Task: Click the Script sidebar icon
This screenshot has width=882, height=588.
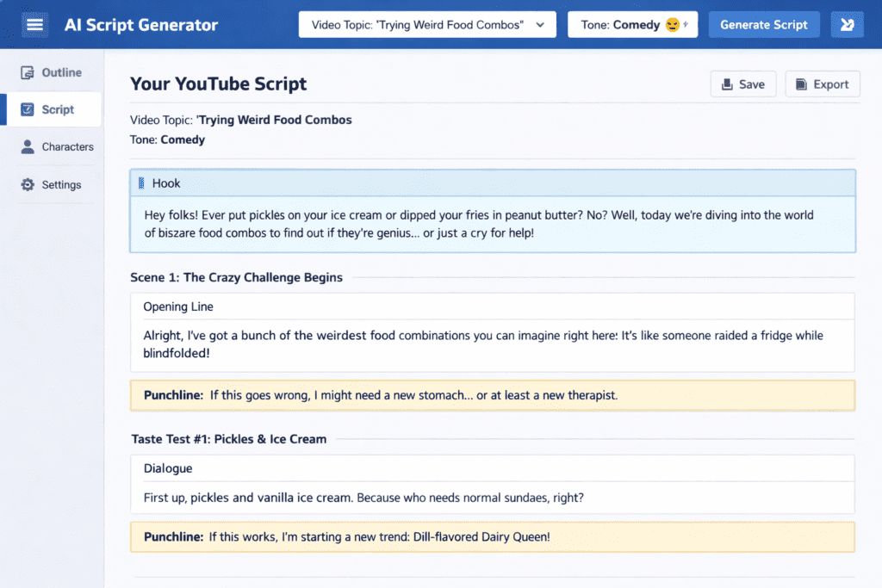Action: tap(28, 110)
